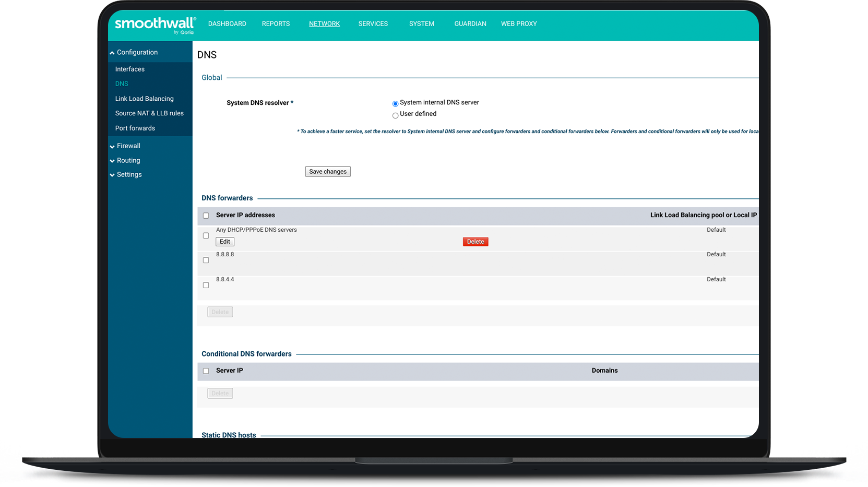
Task: Choose User defined DNS resolver
Action: coord(395,115)
